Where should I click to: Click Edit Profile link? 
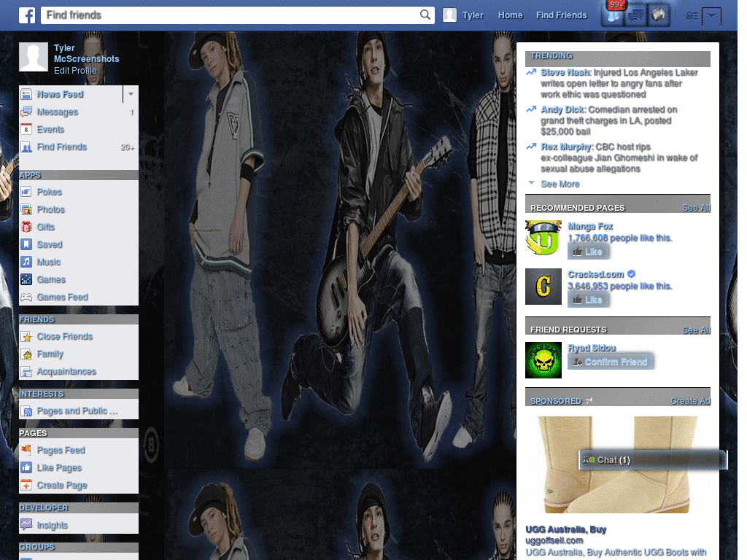[x=75, y=71]
